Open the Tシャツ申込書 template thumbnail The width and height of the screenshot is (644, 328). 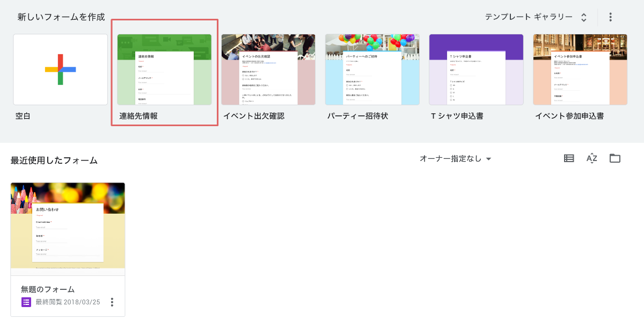point(476,70)
